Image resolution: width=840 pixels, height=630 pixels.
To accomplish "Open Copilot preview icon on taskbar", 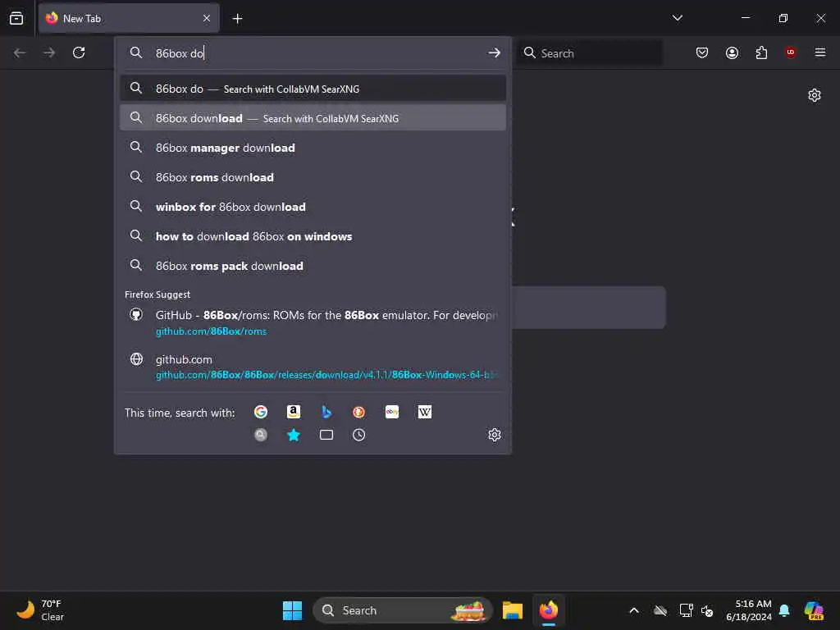I will pos(814,610).
